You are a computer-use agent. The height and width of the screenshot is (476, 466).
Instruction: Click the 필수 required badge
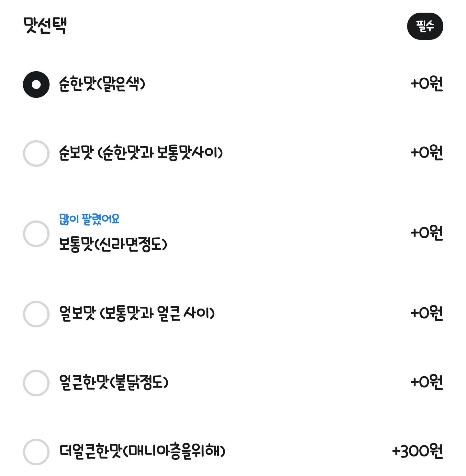click(x=425, y=26)
